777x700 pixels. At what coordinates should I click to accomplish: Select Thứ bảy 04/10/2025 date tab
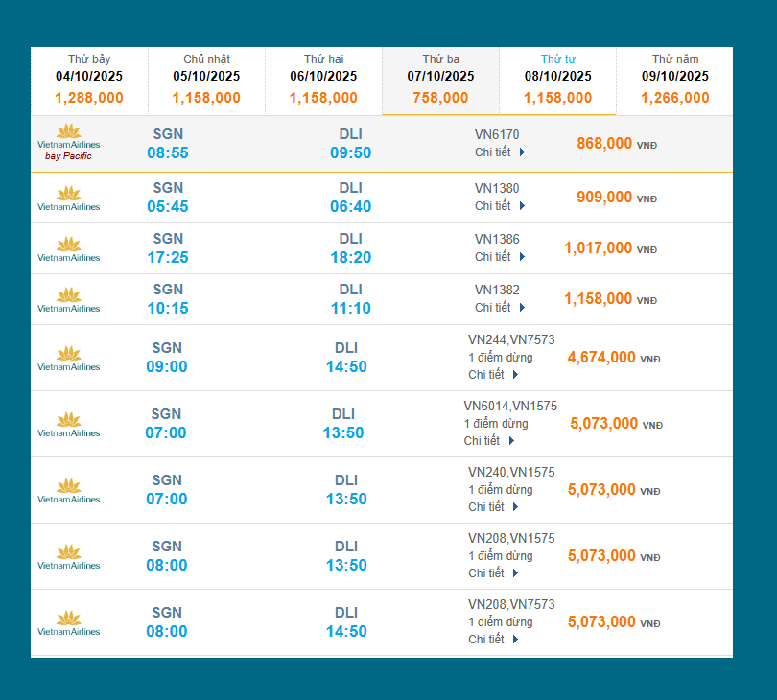[89, 79]
